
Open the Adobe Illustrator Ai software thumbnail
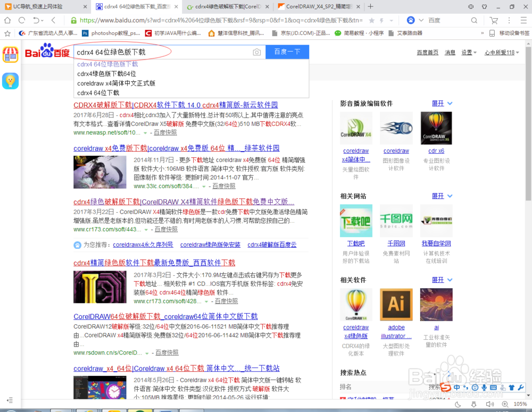[396, 305]
